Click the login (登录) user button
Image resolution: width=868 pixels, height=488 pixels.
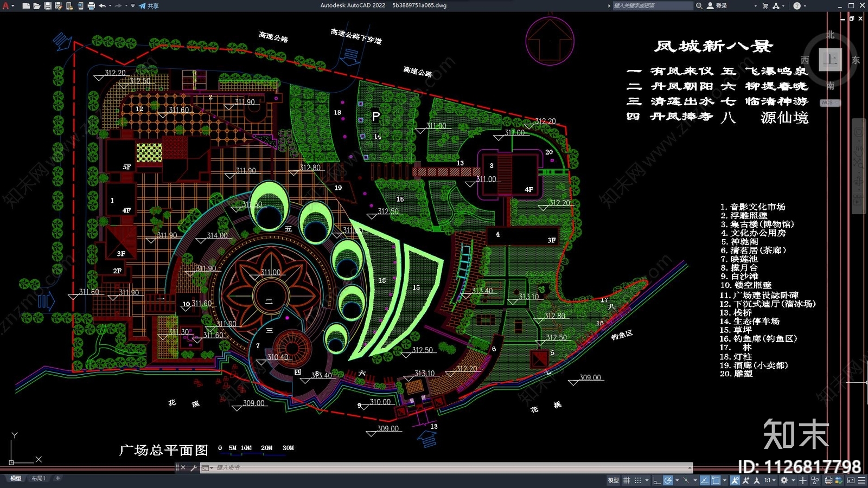pos(717,6)
